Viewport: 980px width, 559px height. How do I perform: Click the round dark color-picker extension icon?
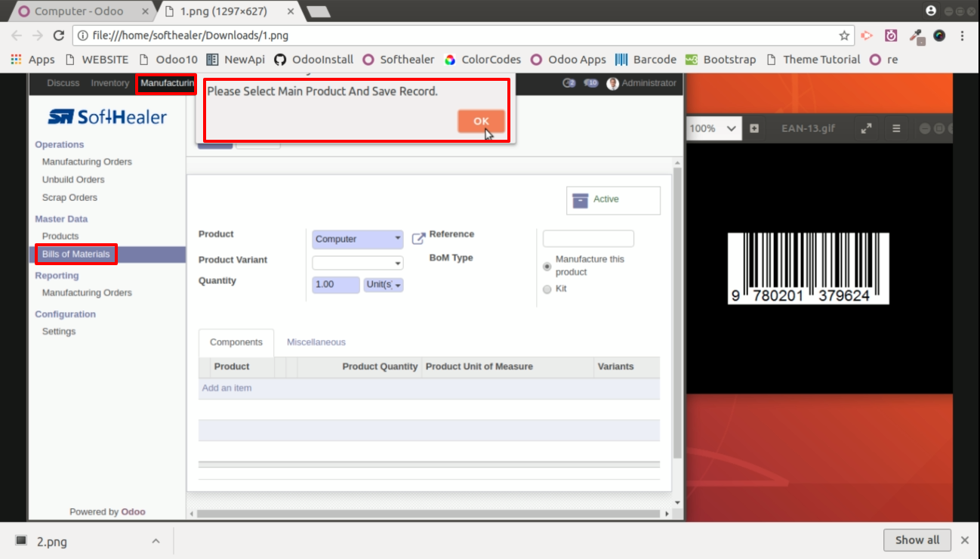939,36
